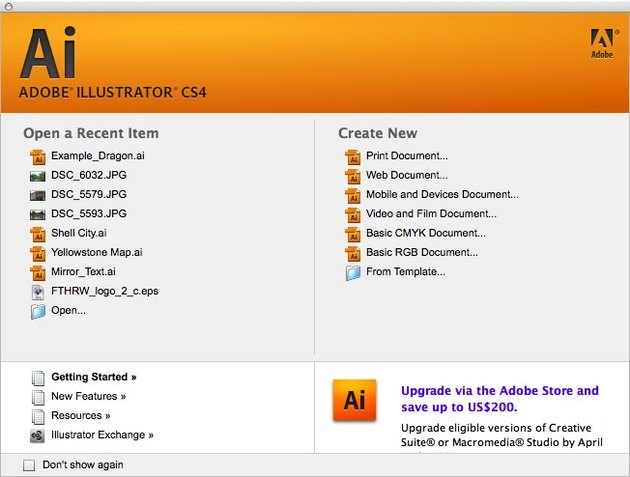Open recent file DSC_5579.JPG
Image resolution: width=630 pixels, height=477 pixels.
coord(89,194)
